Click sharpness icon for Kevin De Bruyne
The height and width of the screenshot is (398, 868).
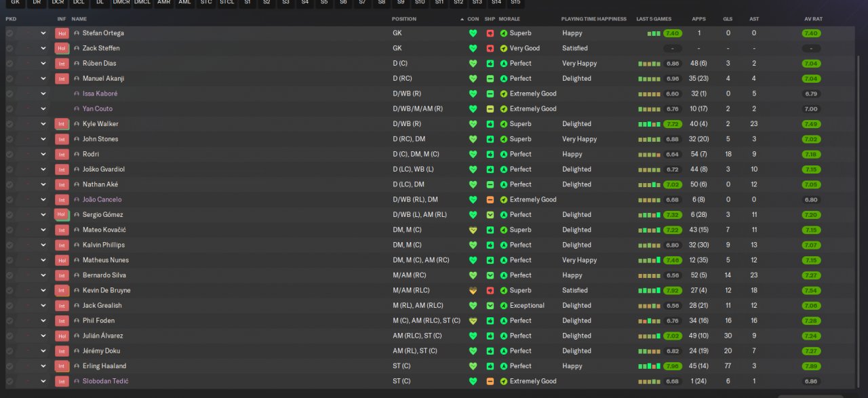[x=490, y=290]
